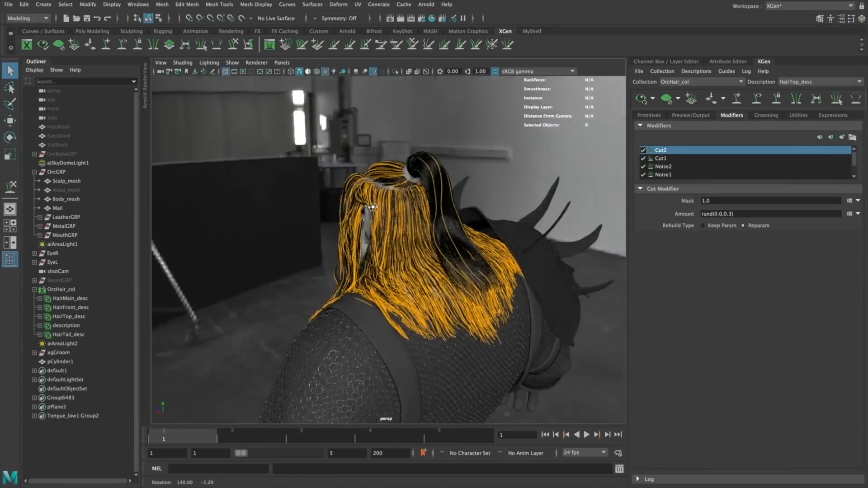Open the Mesh Tools menu

219,5
